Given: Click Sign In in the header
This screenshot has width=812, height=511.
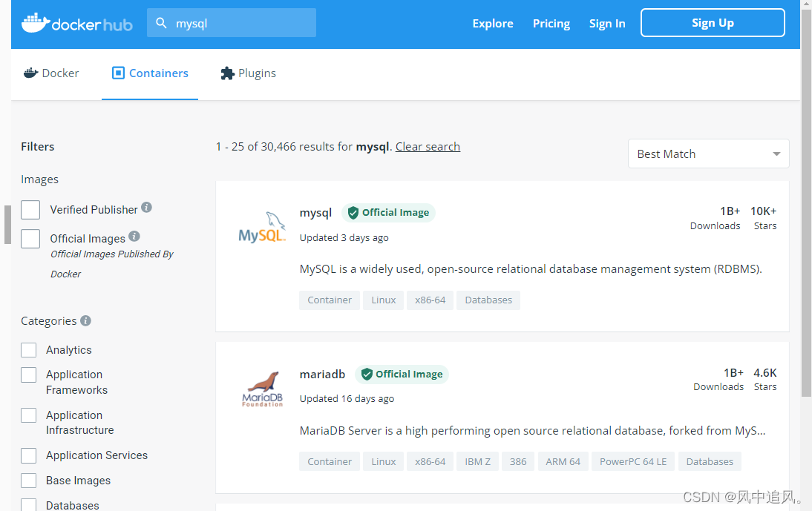Looking at the screenshot, I should pyautogui.click(x=607, y=23).
